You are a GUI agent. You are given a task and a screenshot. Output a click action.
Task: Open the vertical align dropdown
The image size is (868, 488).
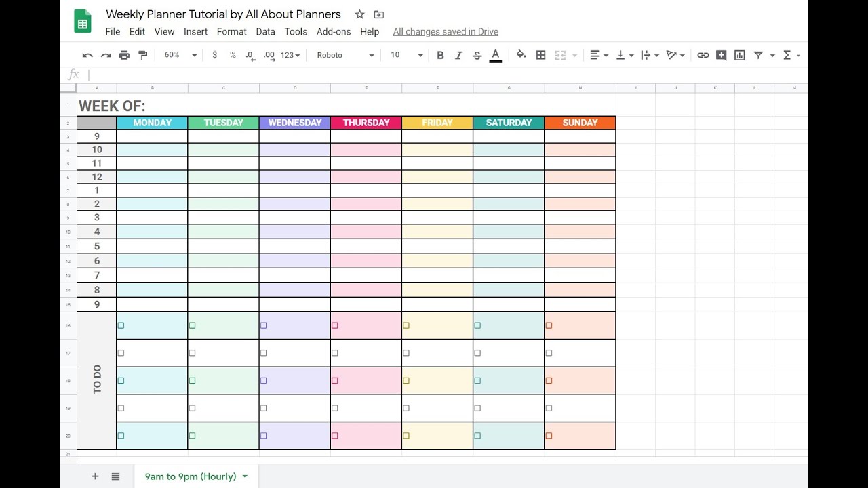click(624, 55)
